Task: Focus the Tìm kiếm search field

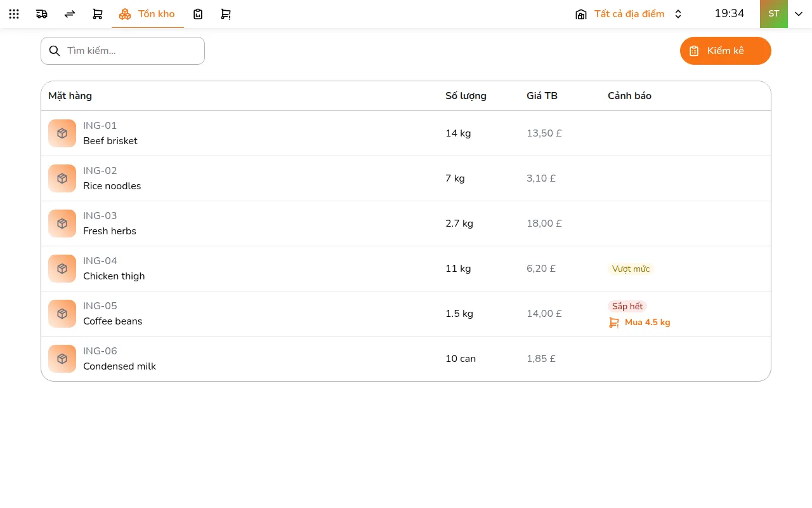Action: [x=122, y=51]
